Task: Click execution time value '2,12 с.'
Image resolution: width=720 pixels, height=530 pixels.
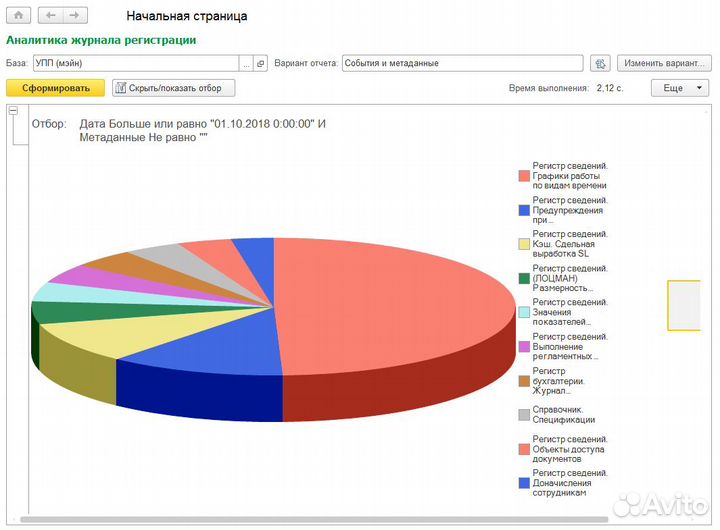Action: pos(610,88)
